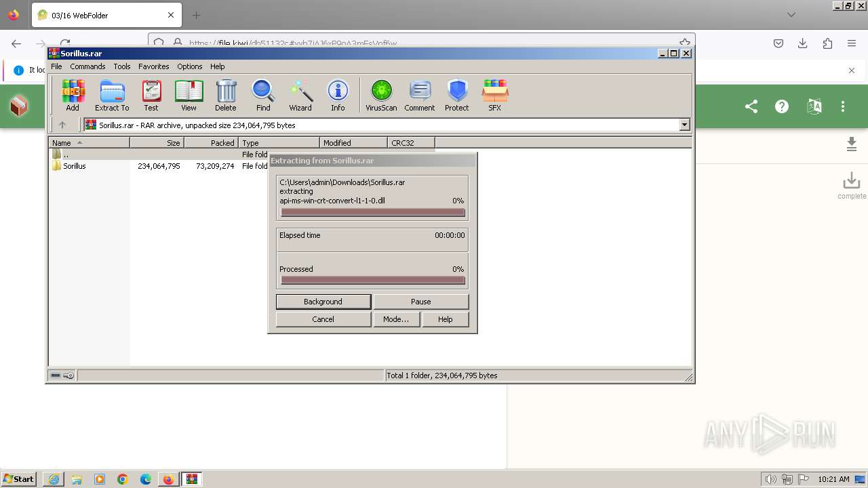Sort by the Packed column header

pyautogui.click(x=212, y=143)
